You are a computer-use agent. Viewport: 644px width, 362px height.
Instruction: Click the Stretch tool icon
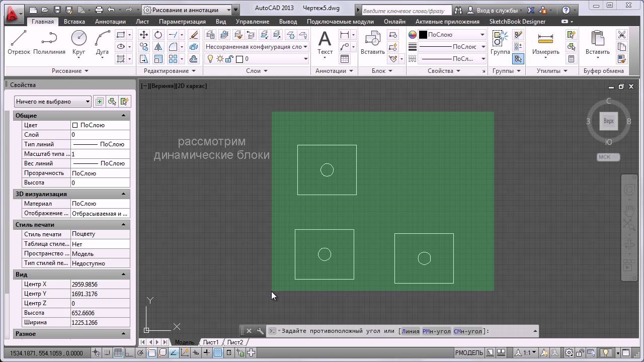(x=144, y=59)
